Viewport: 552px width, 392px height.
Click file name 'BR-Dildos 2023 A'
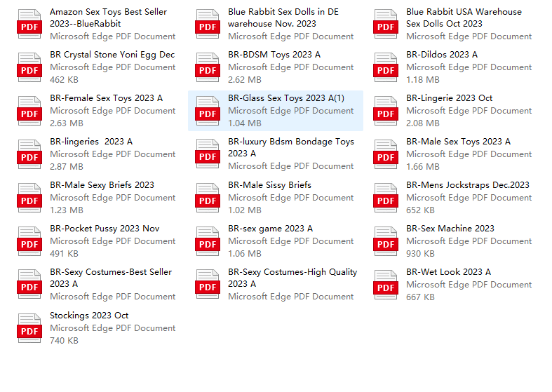(x=442, y=55)
